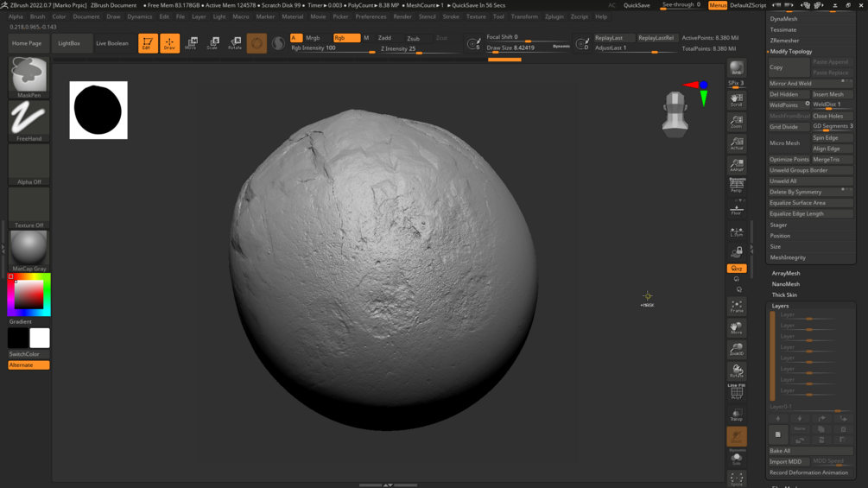
Task: Open the FreeHand stroke picker
Action: tap(29, 119)
